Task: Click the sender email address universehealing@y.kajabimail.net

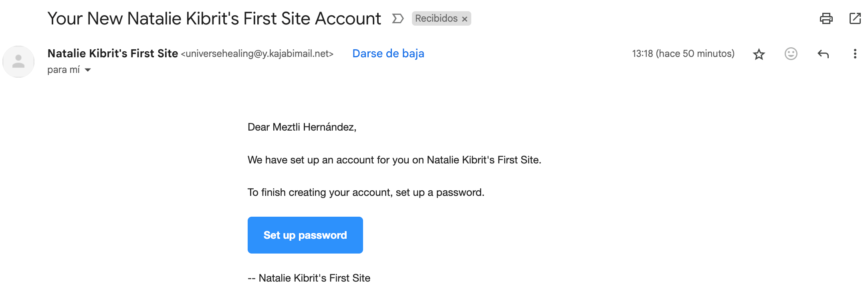Action: (x=257, y=54)
